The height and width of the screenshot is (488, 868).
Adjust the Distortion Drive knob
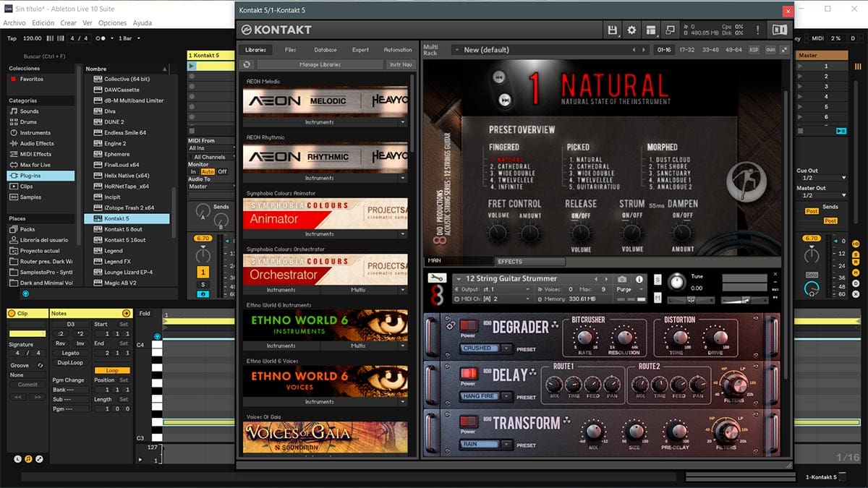(x=719, y=338)
